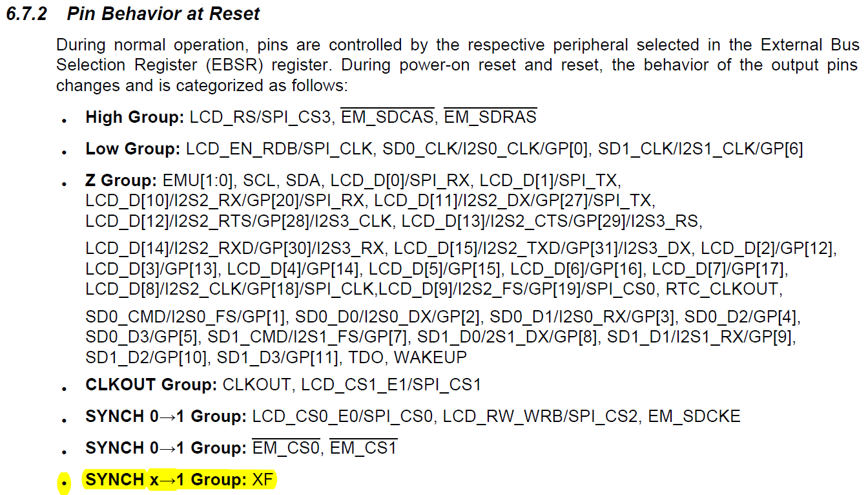Click the words "External Bus" in the paragraph
This screenshot has height=495, width=868.
click(x=810, y=45)
